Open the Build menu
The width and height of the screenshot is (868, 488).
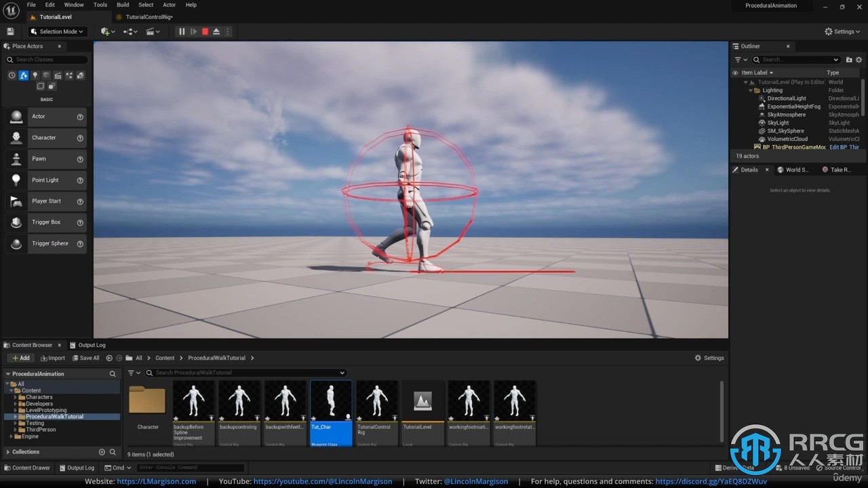(123, 5)
